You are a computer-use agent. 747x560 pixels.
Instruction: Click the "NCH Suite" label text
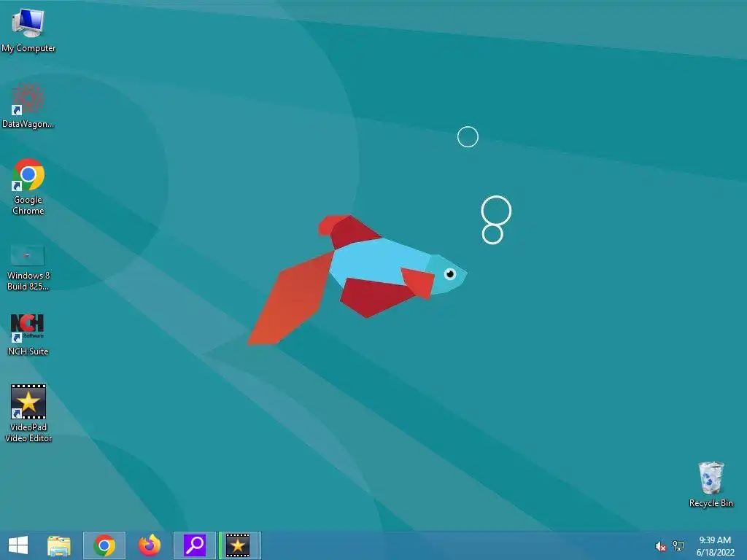point(28,351)
